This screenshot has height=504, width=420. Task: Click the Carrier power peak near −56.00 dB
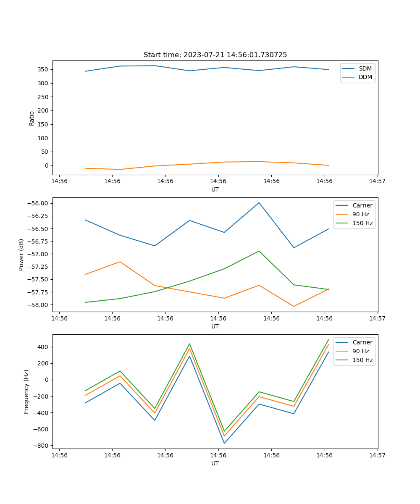259,203
